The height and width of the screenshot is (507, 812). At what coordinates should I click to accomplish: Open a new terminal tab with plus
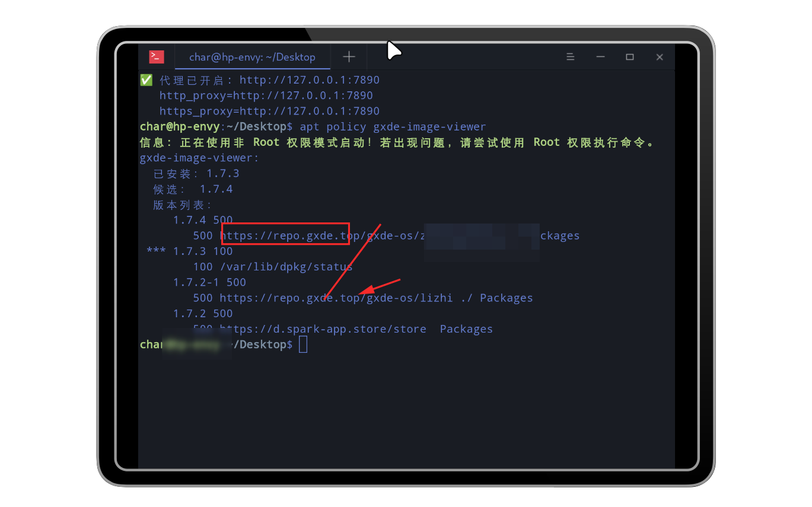click(x=349, y=57)
